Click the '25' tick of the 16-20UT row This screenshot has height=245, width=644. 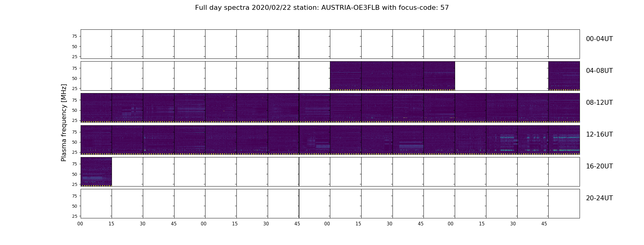[x=75, y=184]
